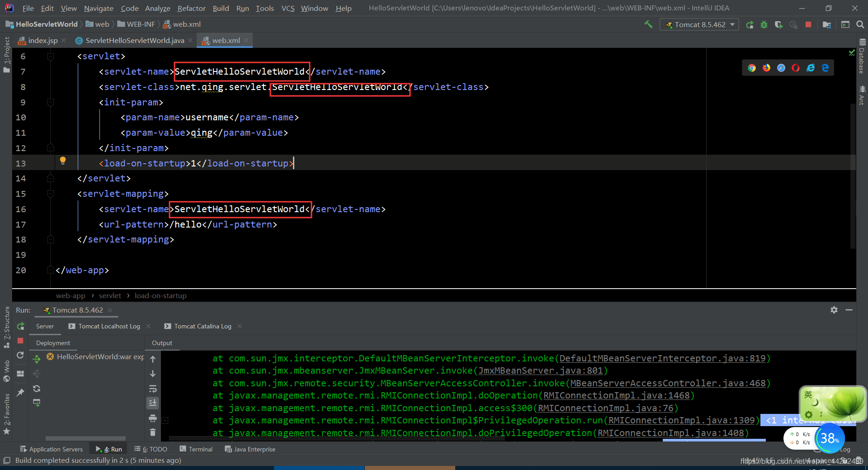
Task: Open Run panel settings gear
Action: pos(834,310)
